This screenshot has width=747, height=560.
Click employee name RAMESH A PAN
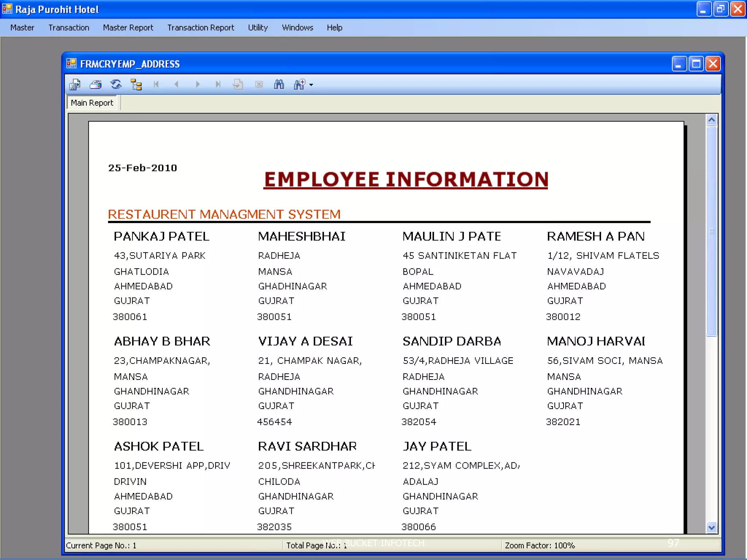click(596, 236)
